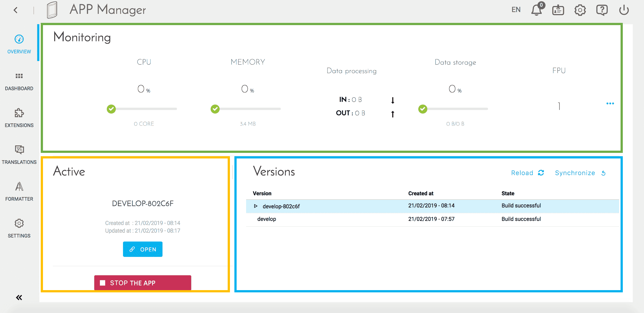The height and width of the screenshot is (313, 644).
Task: Select the develop version row
Action: [x=432, y=219]
